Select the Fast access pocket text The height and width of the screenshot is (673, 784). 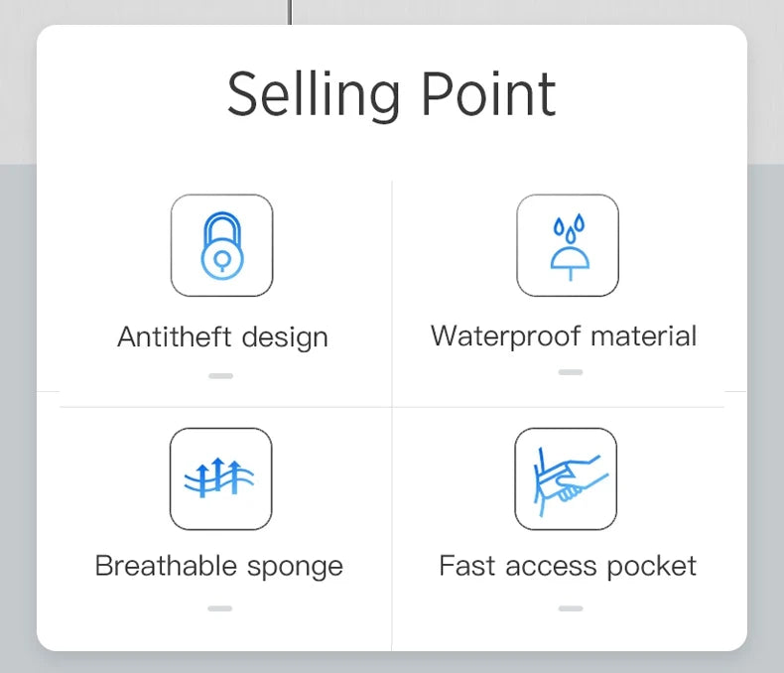coord(568,566)
